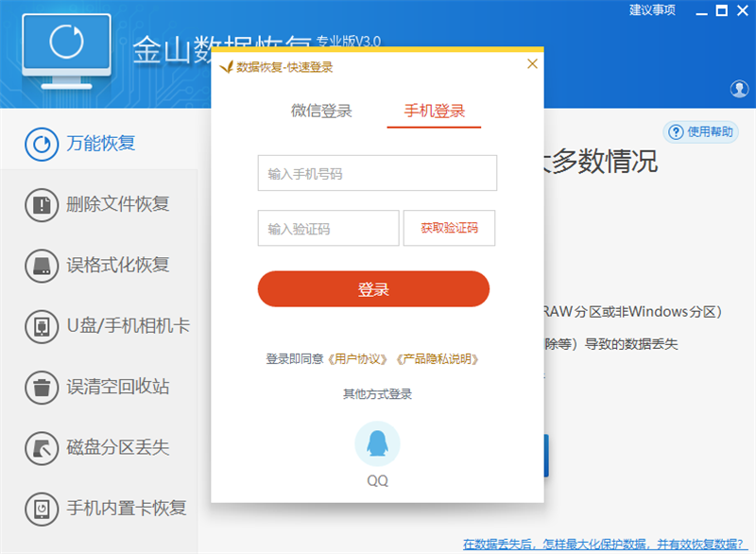The width and height of the screenshot is (756, 554).
Task: Click the U盘/手机相机卡 device icon
Action: pyautogui.click(x=42, y=326)
